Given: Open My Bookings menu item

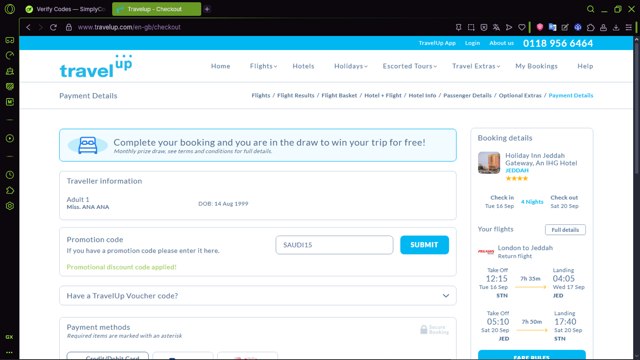Looking at the screenshot, I should coord(536,66).
